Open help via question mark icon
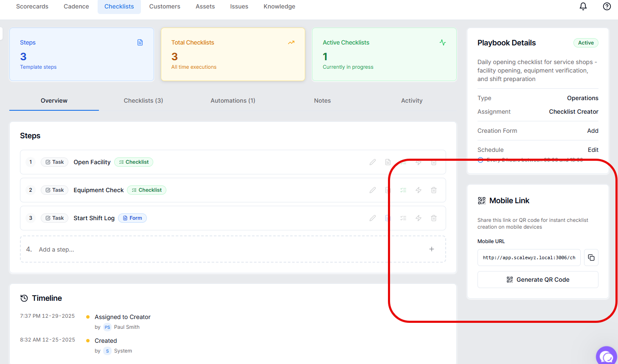Viewport: 618px width, 364px height. (607, 6)
